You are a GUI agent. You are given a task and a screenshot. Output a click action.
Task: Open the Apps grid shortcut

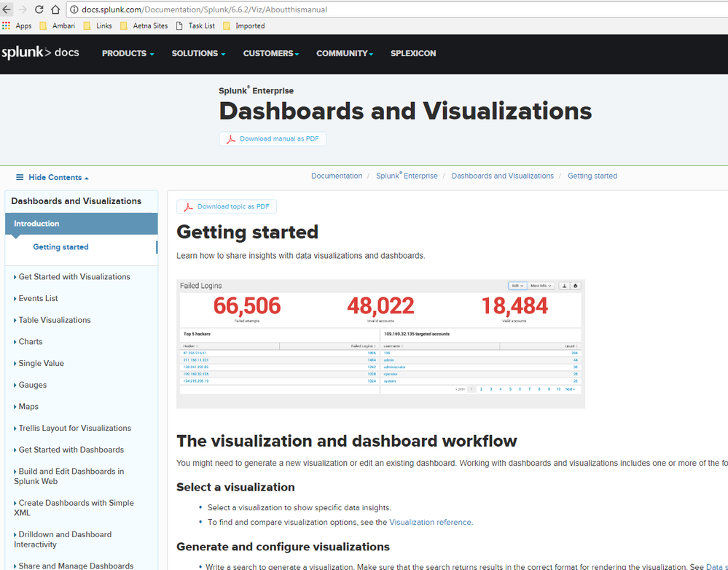(x=17, y=26)
